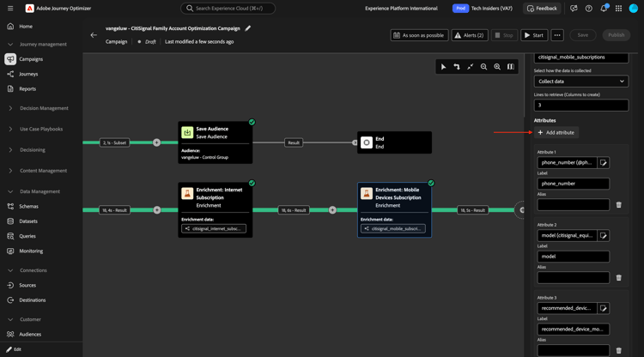Screen dimensions: 644x357
Task: Click the Publish button
Action: click(x=616, y=35)
